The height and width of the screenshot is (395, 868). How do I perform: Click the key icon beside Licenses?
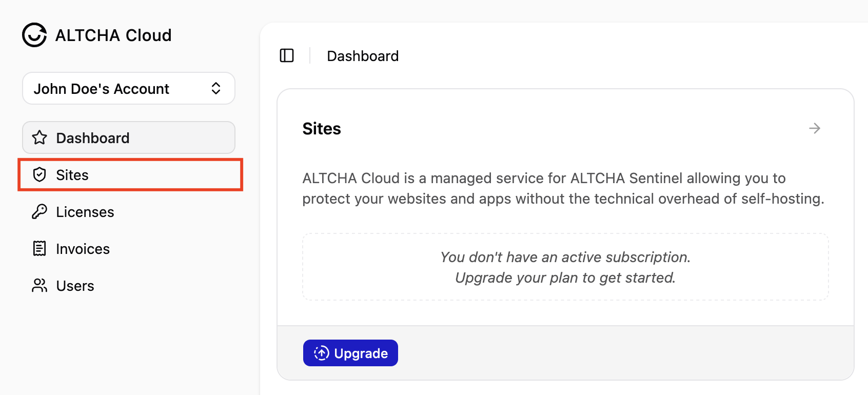[40, 212]
